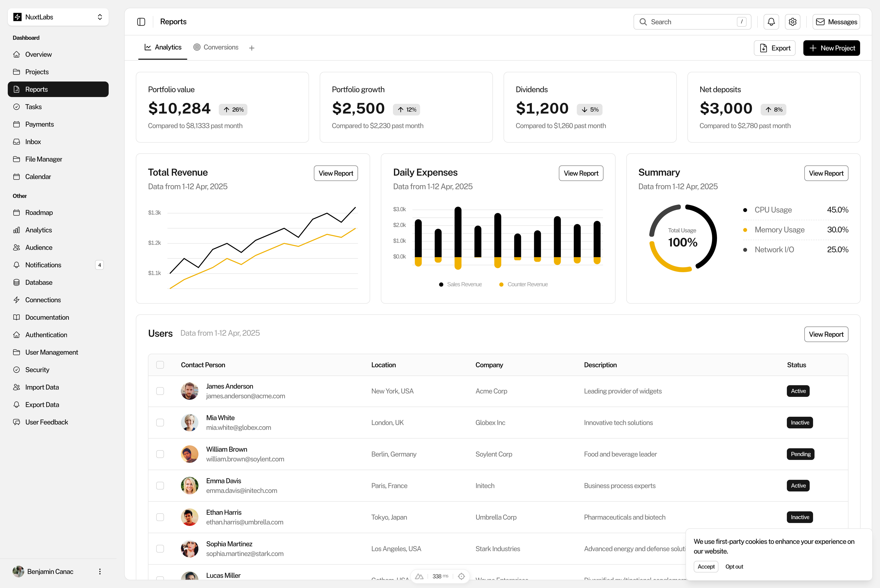Accept the cookies notice
The width and height of the screenshot is (880, 588).
point(706,567)
